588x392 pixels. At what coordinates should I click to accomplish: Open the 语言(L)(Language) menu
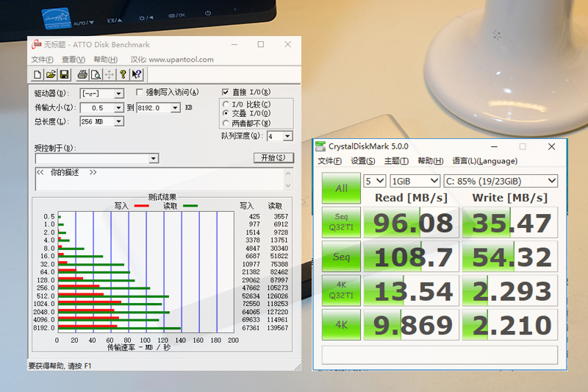coord(485,161)
